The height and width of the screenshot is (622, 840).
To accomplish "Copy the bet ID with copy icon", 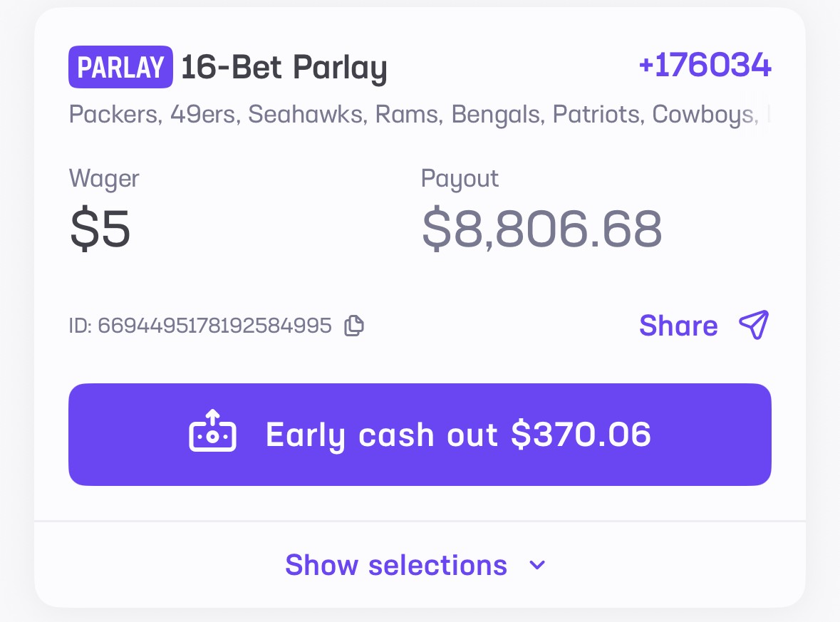I will (354, 326).
